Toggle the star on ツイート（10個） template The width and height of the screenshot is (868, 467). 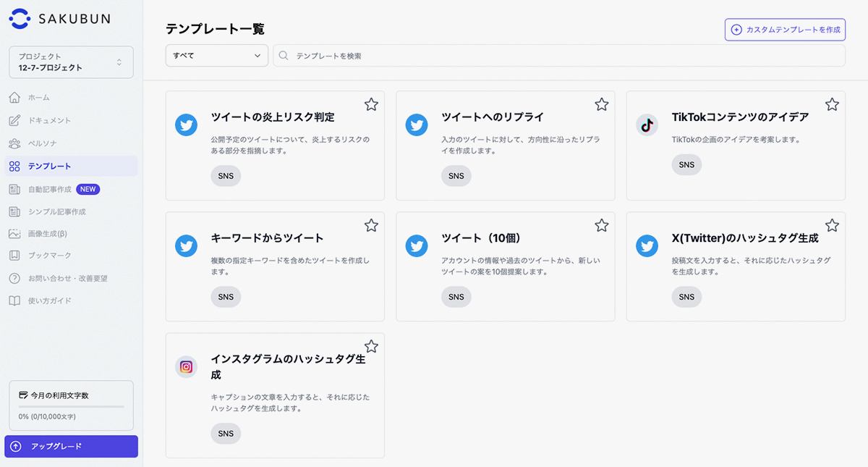[x=601, y=225]
